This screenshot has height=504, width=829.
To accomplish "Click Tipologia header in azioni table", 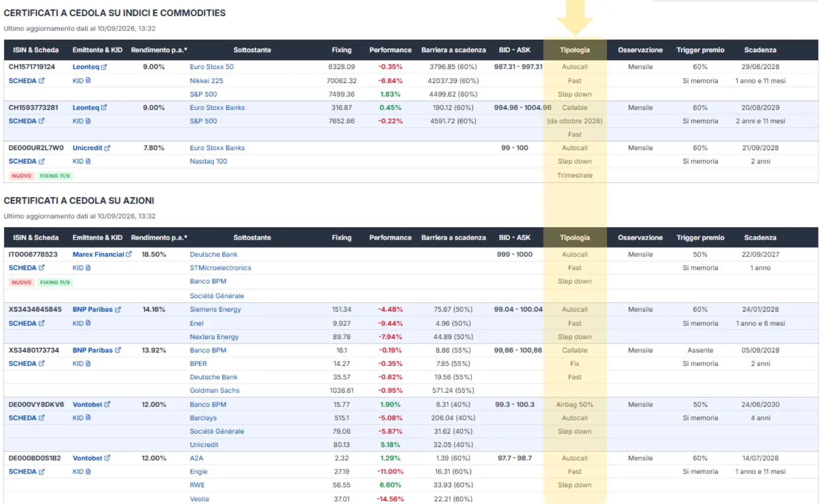I will pos(574,238).
